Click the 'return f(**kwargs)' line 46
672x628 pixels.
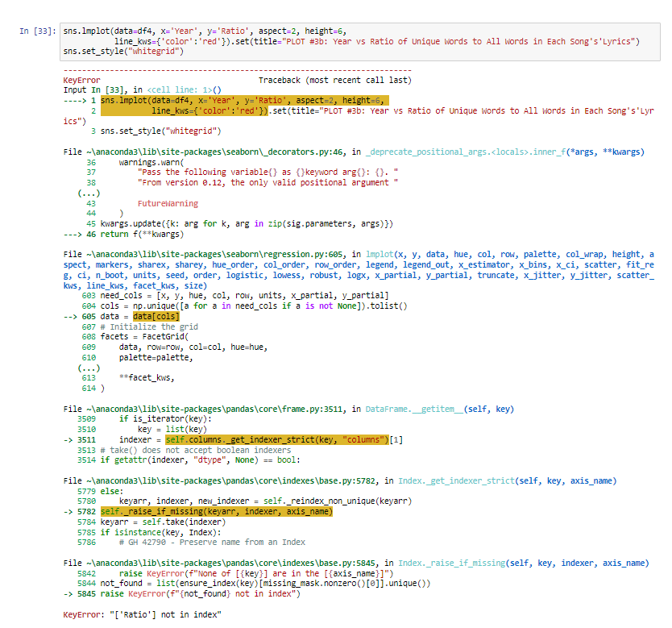142,235
